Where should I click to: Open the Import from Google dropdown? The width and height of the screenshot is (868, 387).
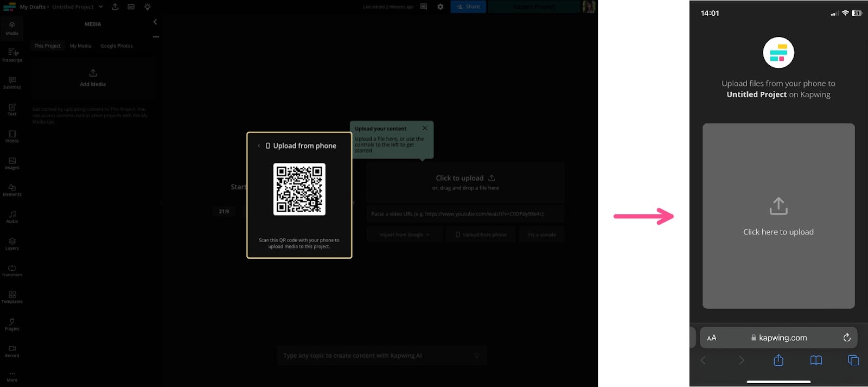404,234
